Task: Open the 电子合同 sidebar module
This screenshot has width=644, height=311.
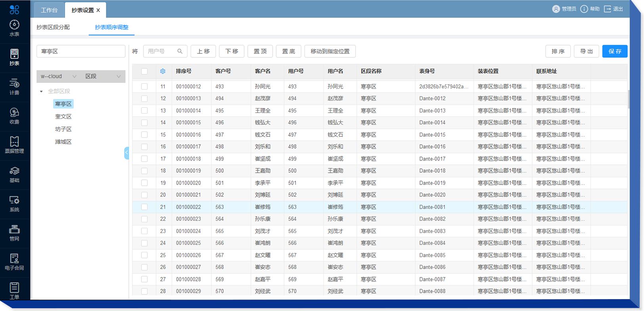Action: [14, 262]
